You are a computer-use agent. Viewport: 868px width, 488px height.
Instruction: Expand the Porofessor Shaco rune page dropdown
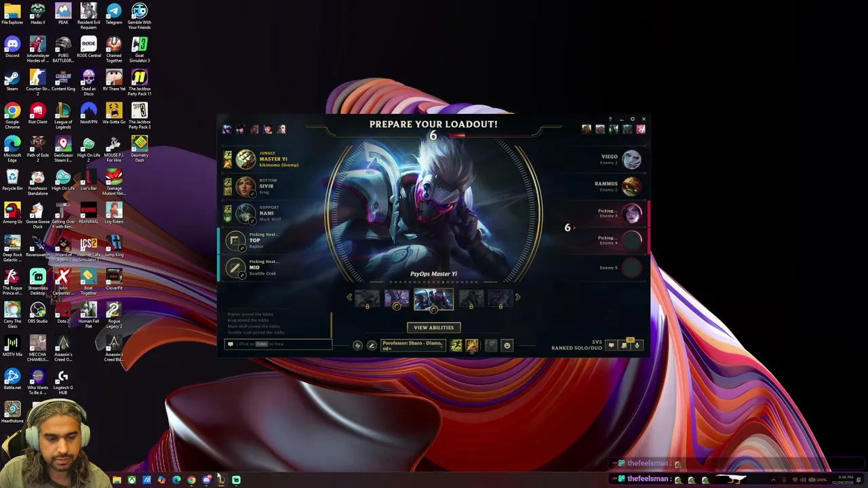tap(412, 346)
